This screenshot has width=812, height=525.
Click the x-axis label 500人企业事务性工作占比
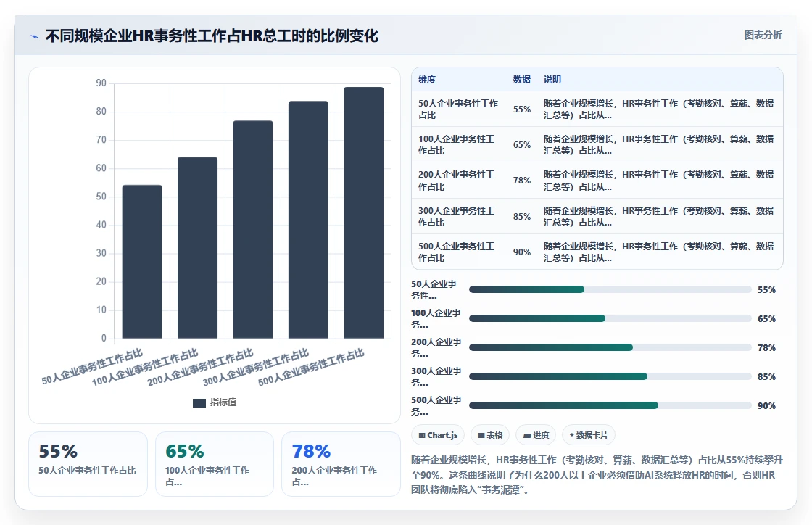[311, 368]
